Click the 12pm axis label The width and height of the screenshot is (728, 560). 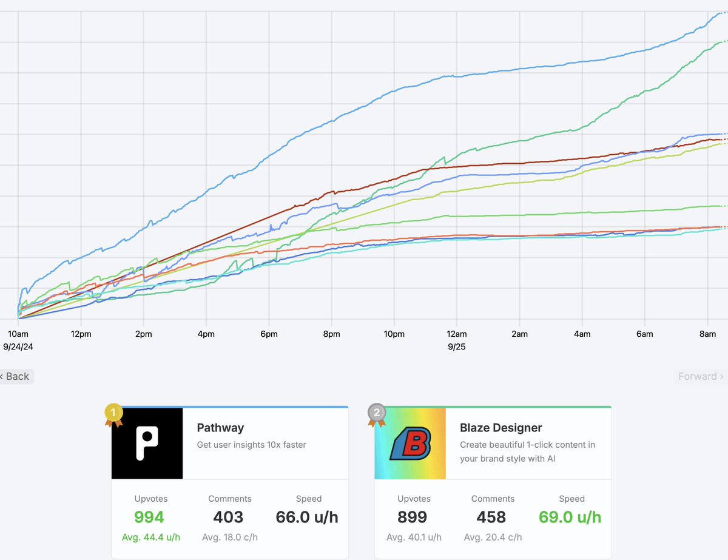tap(81, 334)
